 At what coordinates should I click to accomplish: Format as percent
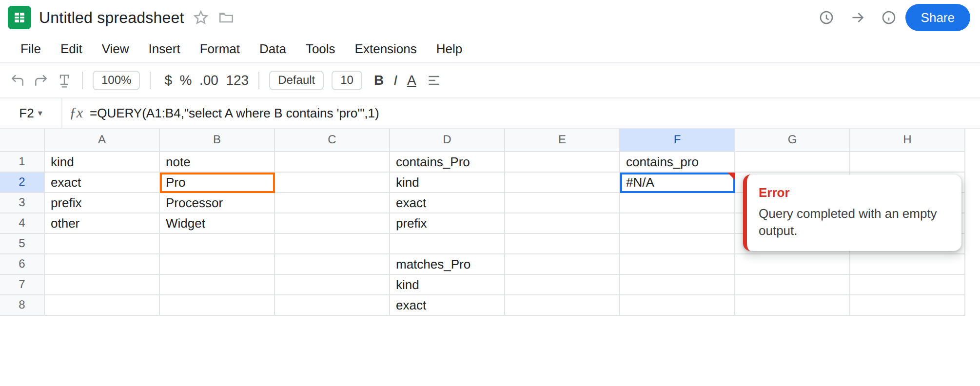point(185,80)
